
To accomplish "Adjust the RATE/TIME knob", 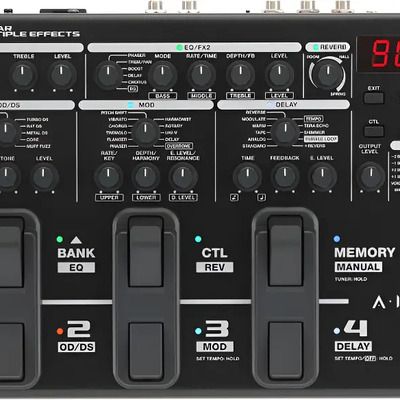I will click(201, 75).
